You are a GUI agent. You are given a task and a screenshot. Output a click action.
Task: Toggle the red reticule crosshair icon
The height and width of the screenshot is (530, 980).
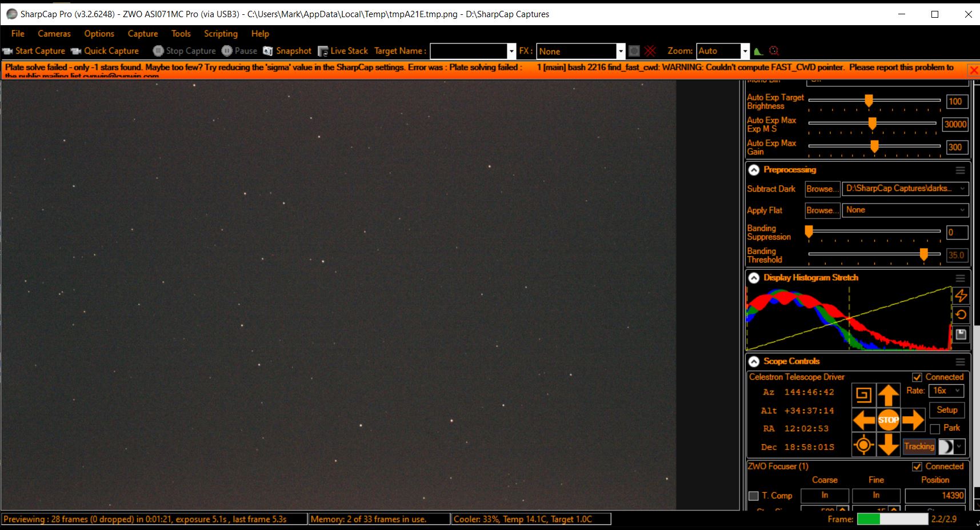pos(650,51)
